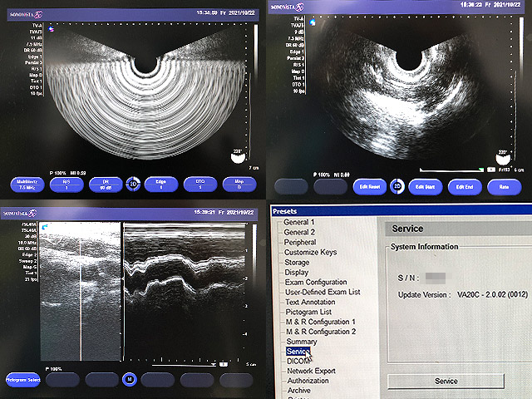
Task: Open Network Export presets
Action: click(312, 371)
